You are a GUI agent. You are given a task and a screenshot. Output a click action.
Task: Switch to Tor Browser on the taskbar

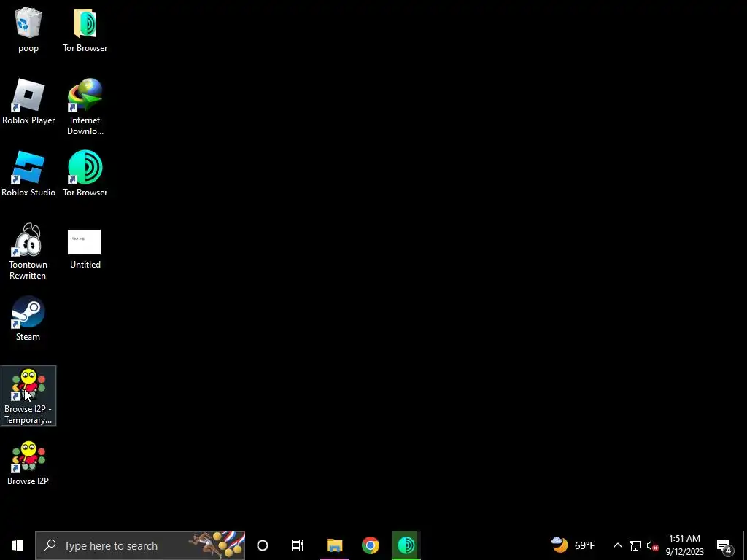coord(406,545)
